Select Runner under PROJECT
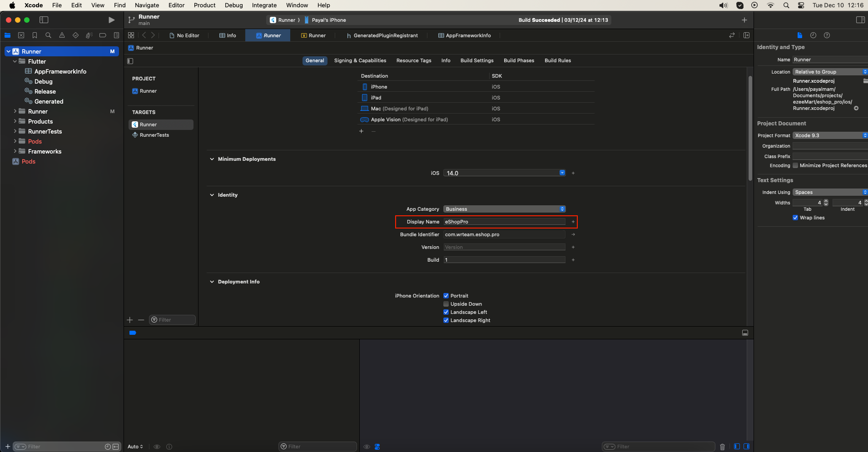The height and width of the screenshot is (452, 868). click(x=148, y=91)
